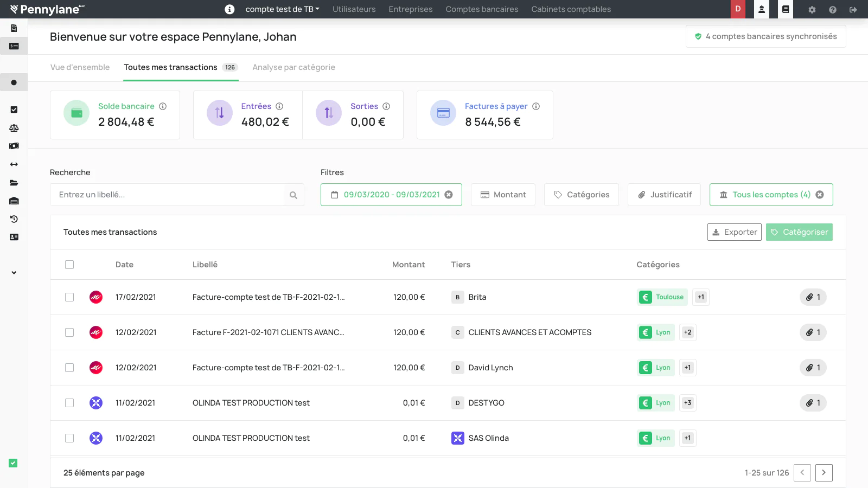Click the Lyon tag on the David Lynch row
Screen dimensions: 868x488
(x=656, y=368)
